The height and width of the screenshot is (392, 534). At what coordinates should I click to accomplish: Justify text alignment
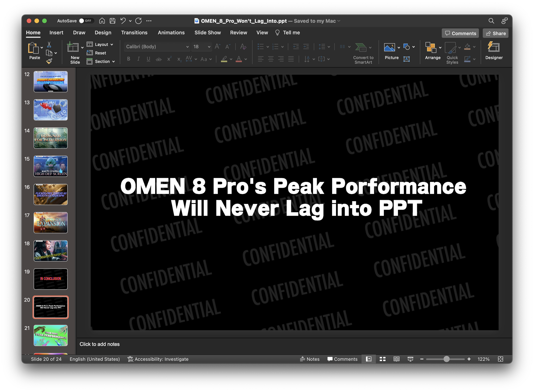[x=291, y=59]
